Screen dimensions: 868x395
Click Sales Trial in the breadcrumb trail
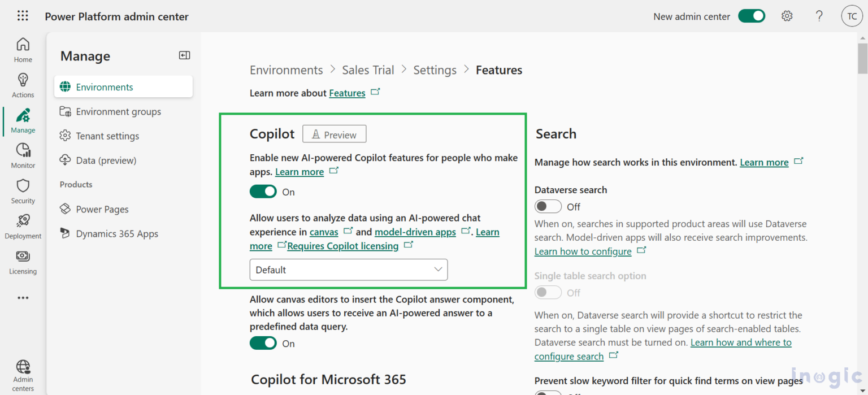(x=368, y=70)
